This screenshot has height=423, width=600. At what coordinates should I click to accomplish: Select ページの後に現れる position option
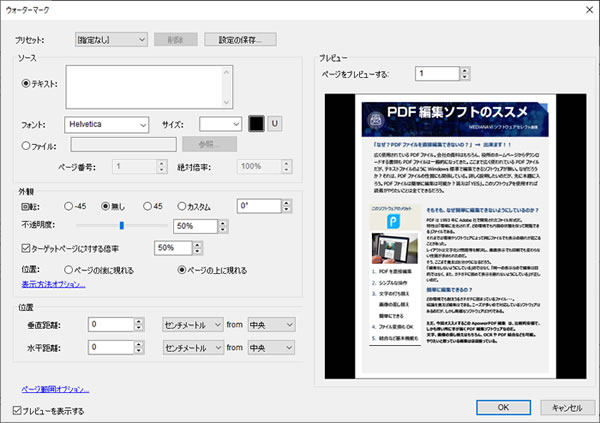[x=69, y=268]
